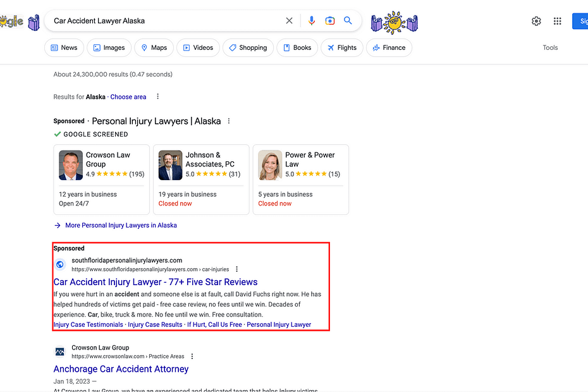This screenshot has width=588, height=392.
Task: Open options dots next to Choose area
Action: coord(157,96)
